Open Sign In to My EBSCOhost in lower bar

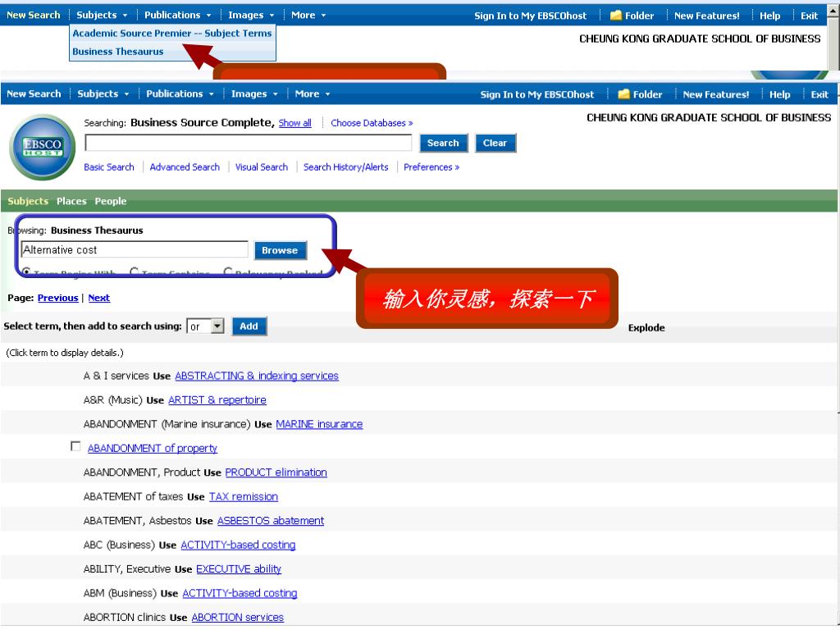click(x=536, y=95)
